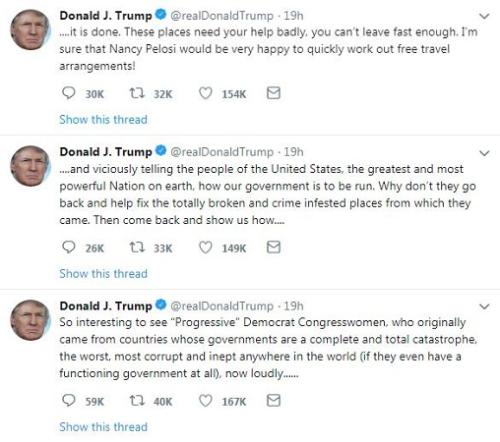Reply to the tweet with 59K replies
This screenshot has height=442, width=500.
pos(69,401)
